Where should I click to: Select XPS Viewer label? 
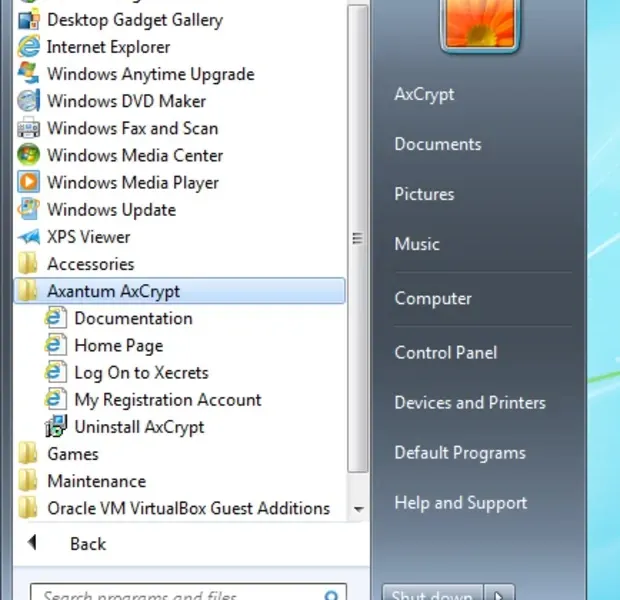point(89,237)
